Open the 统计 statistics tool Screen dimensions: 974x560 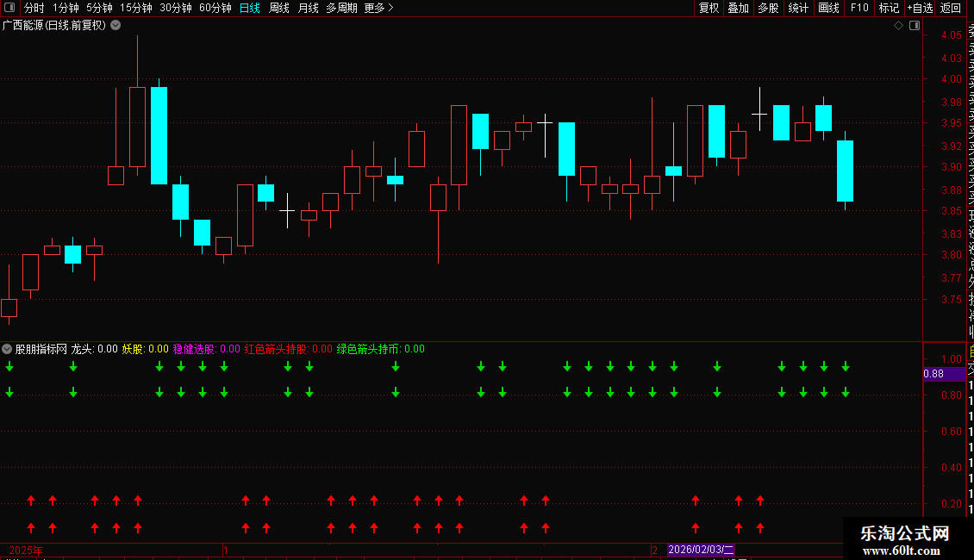pos(798,8)
